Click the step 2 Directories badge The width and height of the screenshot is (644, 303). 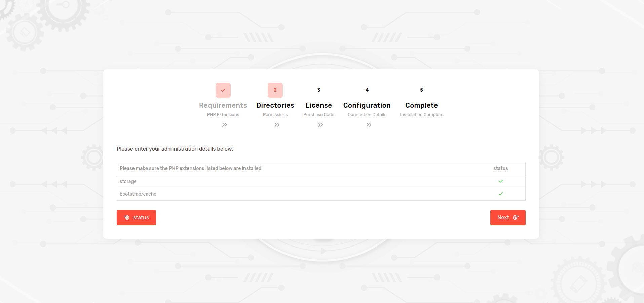[x=275, y=90]
